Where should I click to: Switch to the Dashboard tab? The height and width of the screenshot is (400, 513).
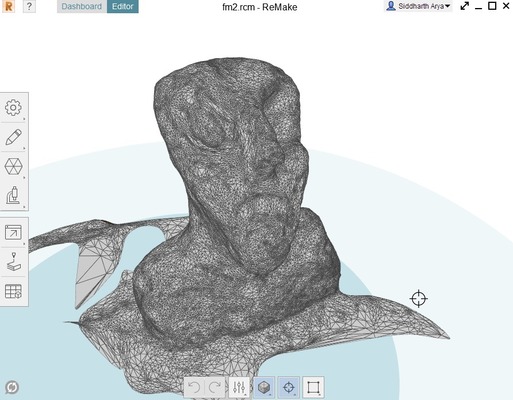[x=82, y=6]
